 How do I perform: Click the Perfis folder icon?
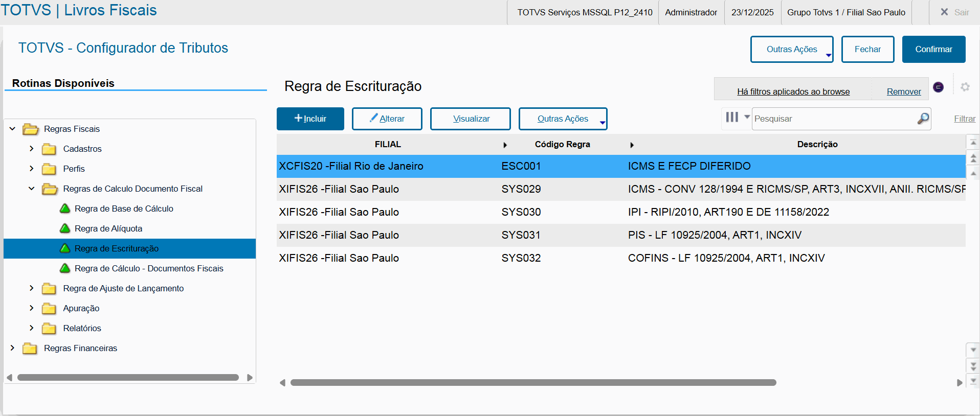[49, 169]
